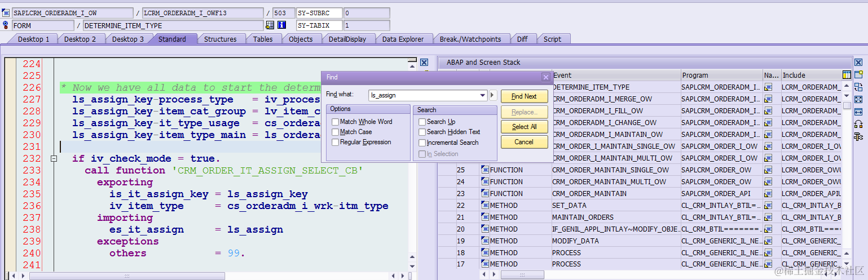The image size is (868, 280).
Task: Click the Event column header
Action: [616, 75]
